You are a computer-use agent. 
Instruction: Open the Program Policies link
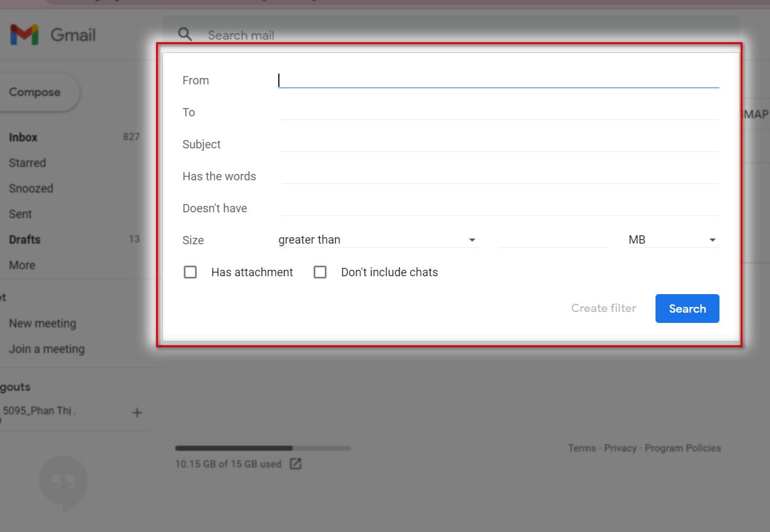(683, 448)
